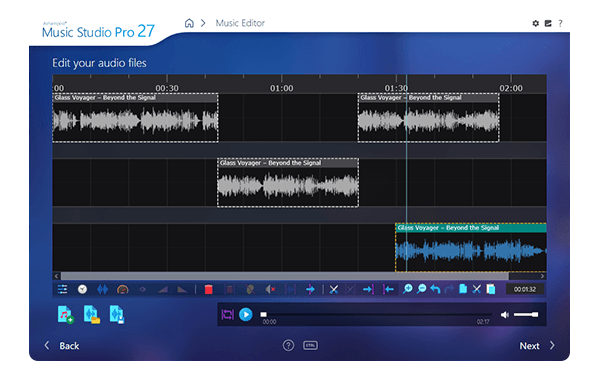Click the playback position handle at 00:00

(x=263, y=315)
